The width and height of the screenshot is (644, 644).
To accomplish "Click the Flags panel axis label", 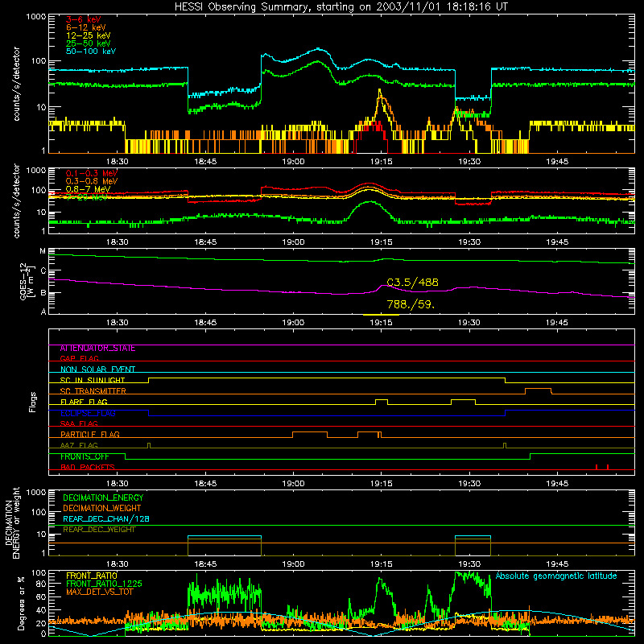I will coord(32,402).
